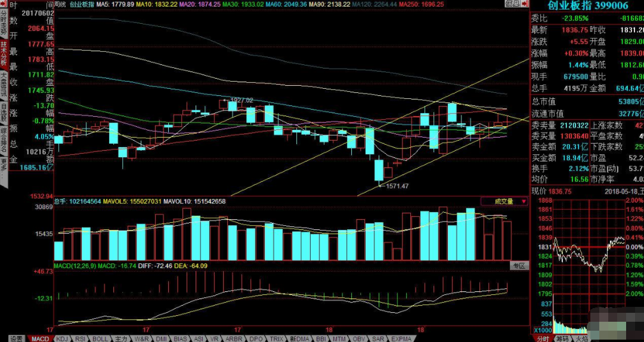The width and height of the screenshot is (644, 342).
Task: Select the 分时 tab under mini chart
Action: click(x=542, y=338)
